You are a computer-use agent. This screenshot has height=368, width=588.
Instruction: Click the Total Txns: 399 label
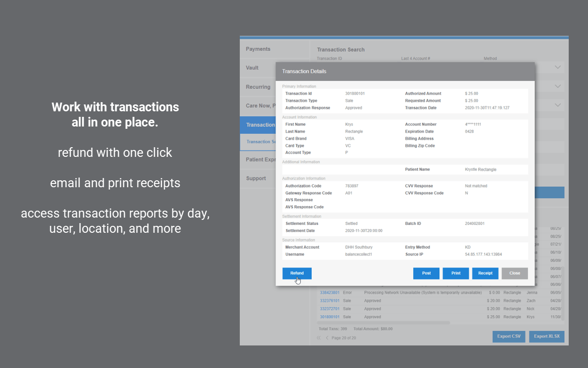click(x=333, y=329)
